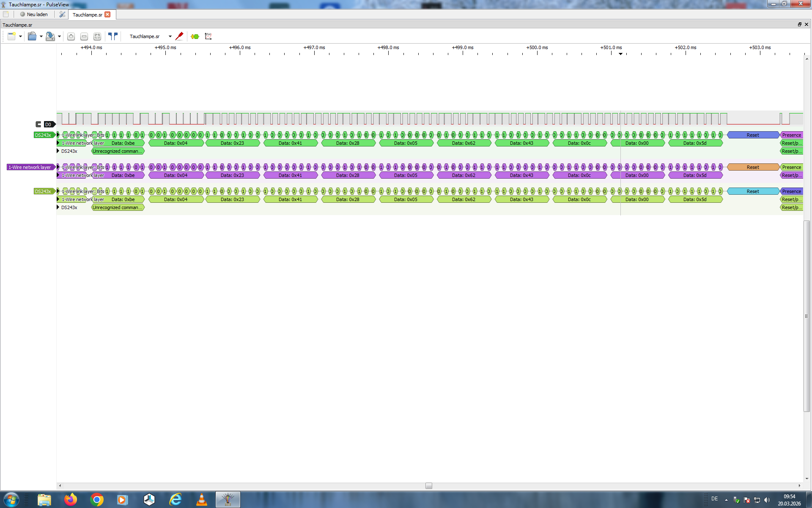Viewport: 812px width, 508px height.
Task: Zoom to fit the whole capture
Action: [97, 36]
